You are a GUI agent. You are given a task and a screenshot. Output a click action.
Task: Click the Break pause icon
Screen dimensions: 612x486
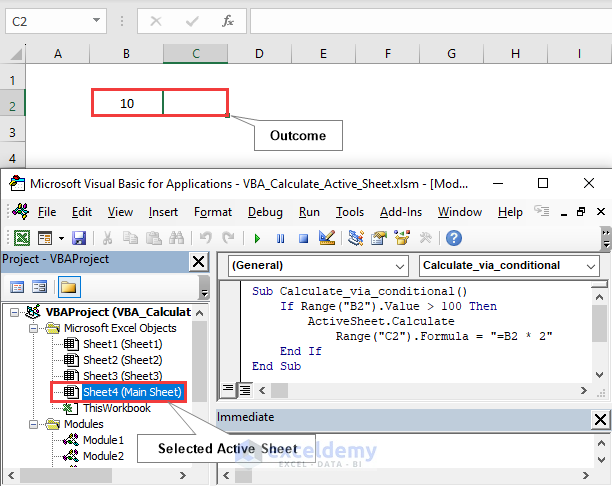[x=280, y=238]
